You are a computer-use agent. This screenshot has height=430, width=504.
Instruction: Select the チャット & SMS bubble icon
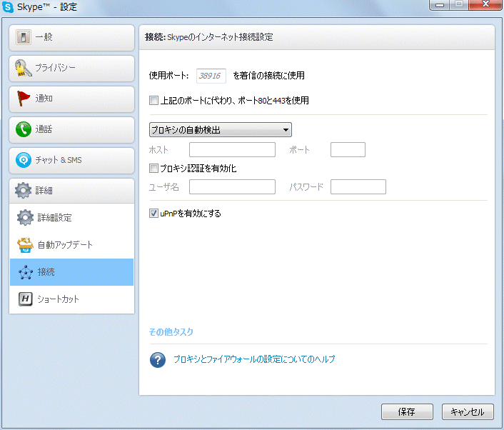pyautogui.click(x=24, y=160)
